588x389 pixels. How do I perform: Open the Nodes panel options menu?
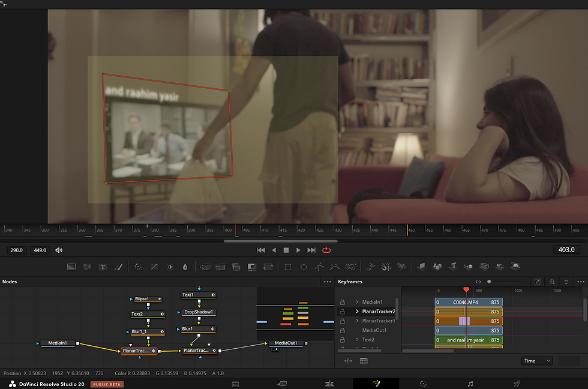point(328,282)
